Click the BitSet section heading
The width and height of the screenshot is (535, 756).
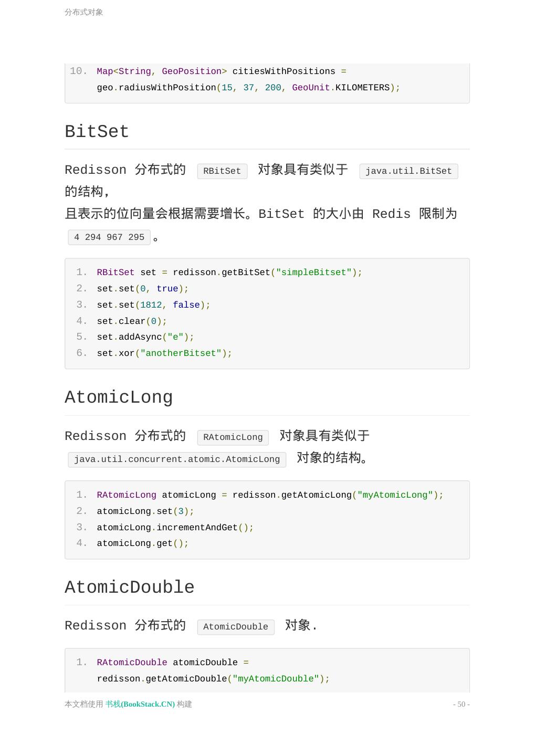point(97,132)
